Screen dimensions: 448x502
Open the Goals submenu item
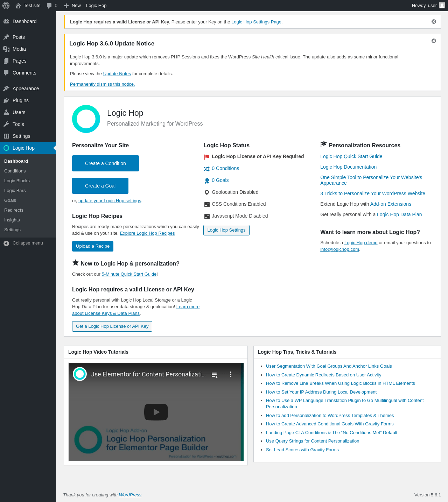[x=10, y=200]
